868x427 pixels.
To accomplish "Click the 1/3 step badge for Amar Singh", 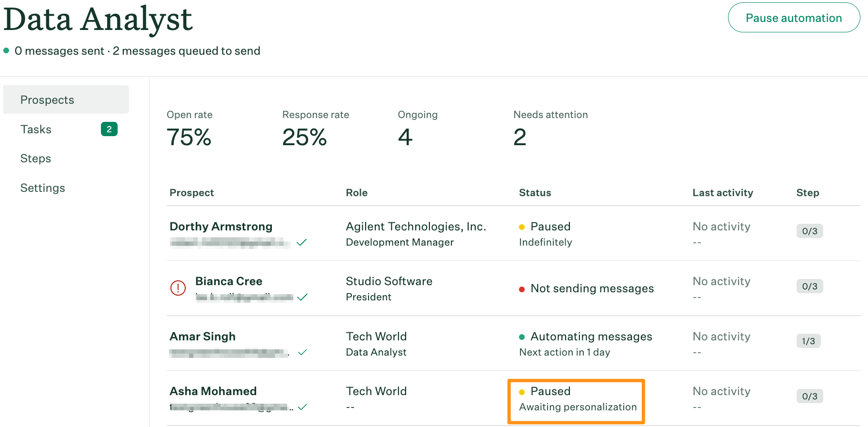I will pyautogui.click(x=808, y=341).
